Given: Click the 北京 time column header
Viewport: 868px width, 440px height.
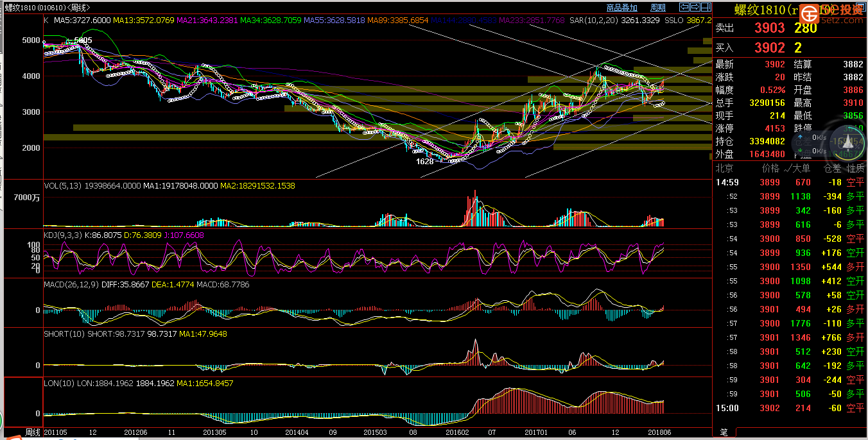Looking at the screenshot, I should [x=724, y=168].
